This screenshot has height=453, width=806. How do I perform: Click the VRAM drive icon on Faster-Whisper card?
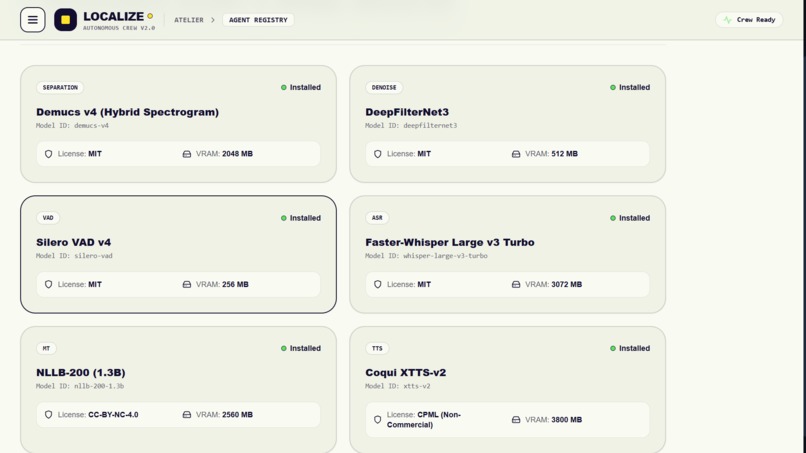[516, 284]
